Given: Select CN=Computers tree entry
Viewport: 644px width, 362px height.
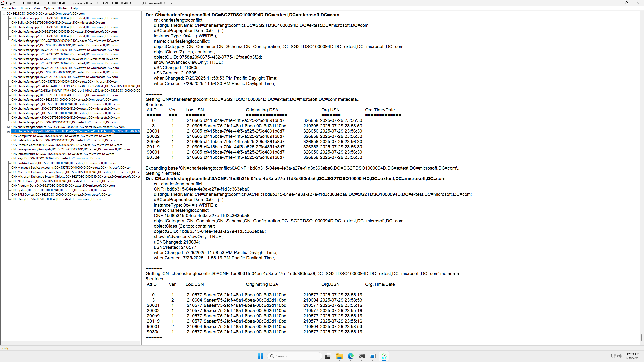Looking at the screenshot, I should [61, 136].
